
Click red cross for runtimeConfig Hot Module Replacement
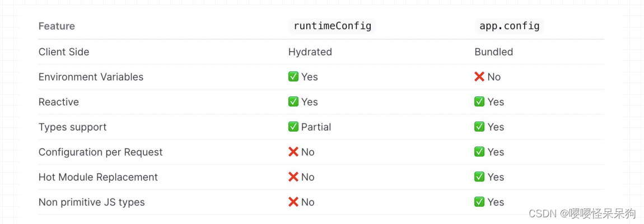click(x=293, y=177)
